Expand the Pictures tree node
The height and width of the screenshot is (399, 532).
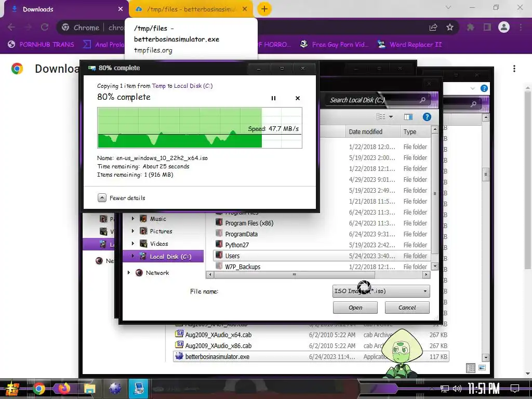coord(133,231)
